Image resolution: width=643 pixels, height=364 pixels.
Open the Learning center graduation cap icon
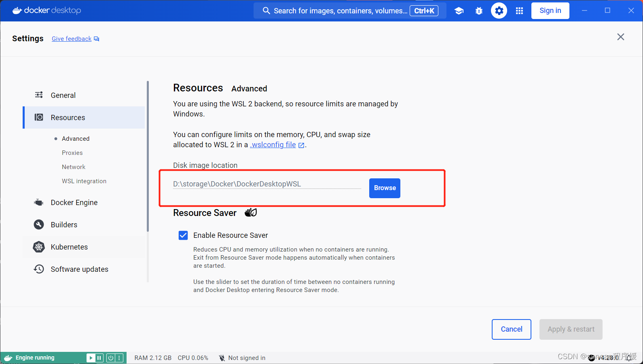459,11
